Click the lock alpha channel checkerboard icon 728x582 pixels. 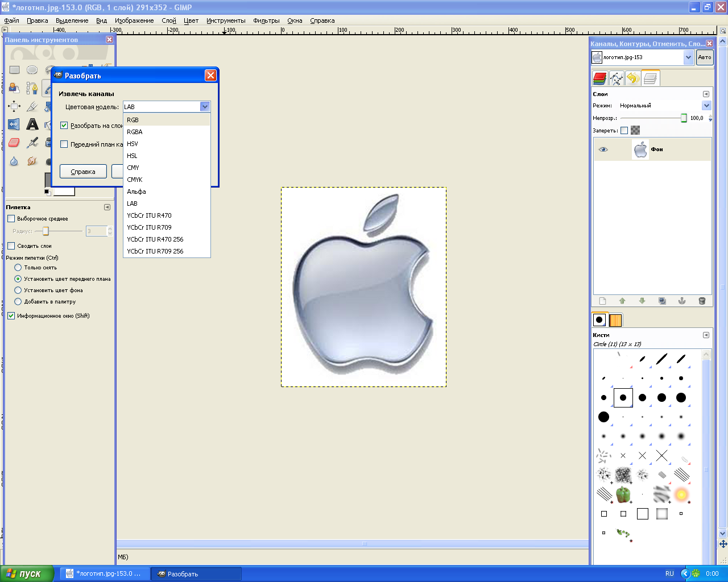click(635, 130)
